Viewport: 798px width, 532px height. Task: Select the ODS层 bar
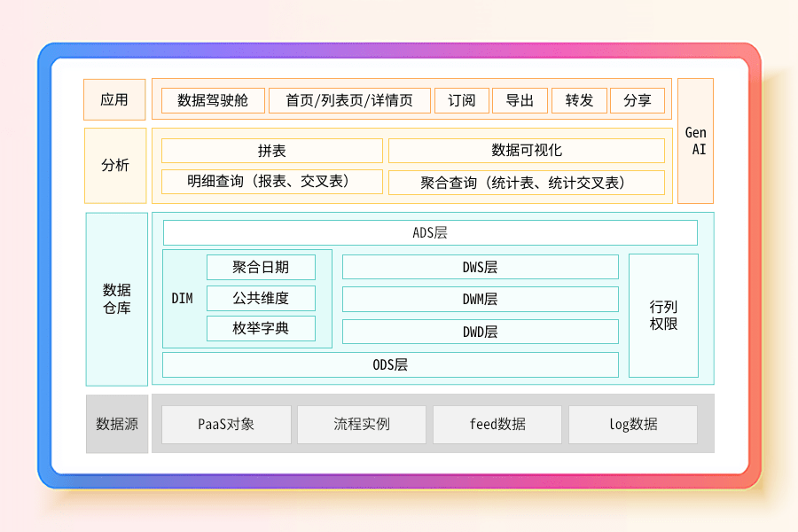pos(390,364)
